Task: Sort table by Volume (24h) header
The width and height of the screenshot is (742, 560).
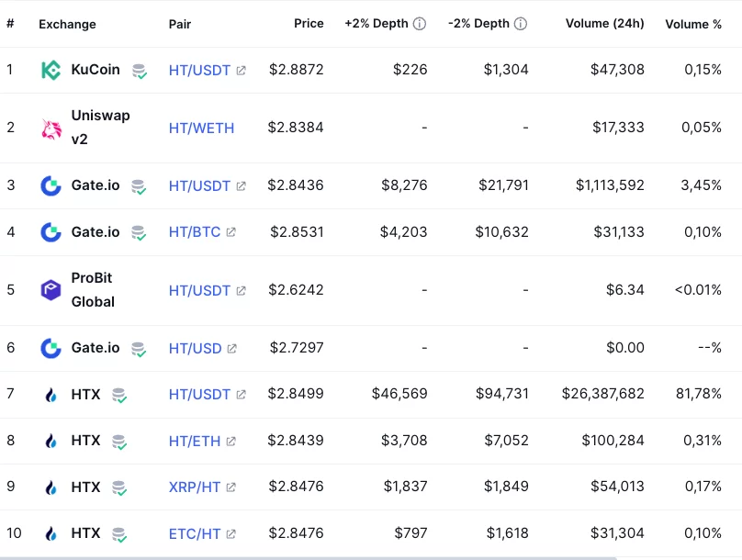Action: coord(605,24)
